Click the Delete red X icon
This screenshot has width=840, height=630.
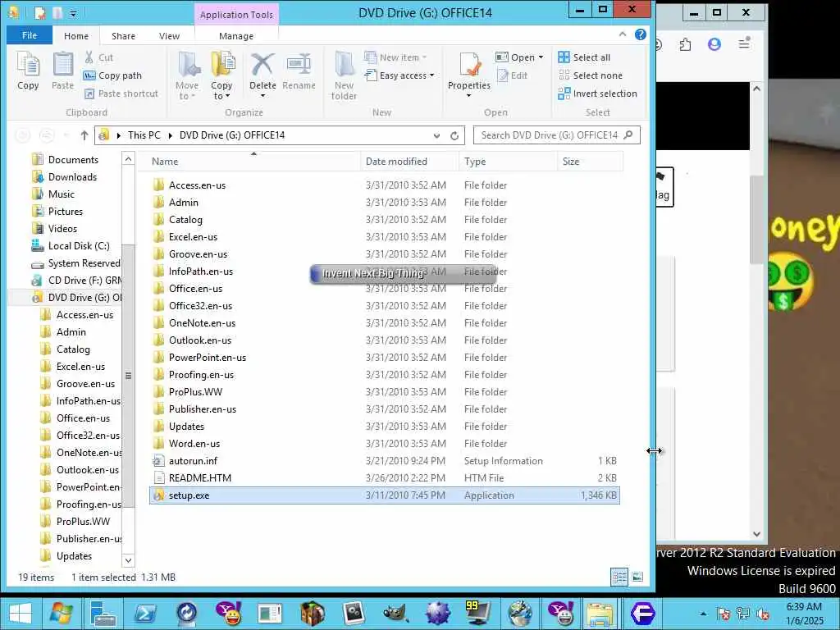(x=262, y=66)
